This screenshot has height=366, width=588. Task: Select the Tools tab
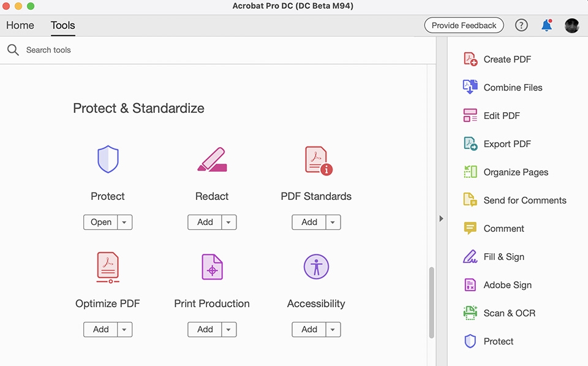pos(62,25)
